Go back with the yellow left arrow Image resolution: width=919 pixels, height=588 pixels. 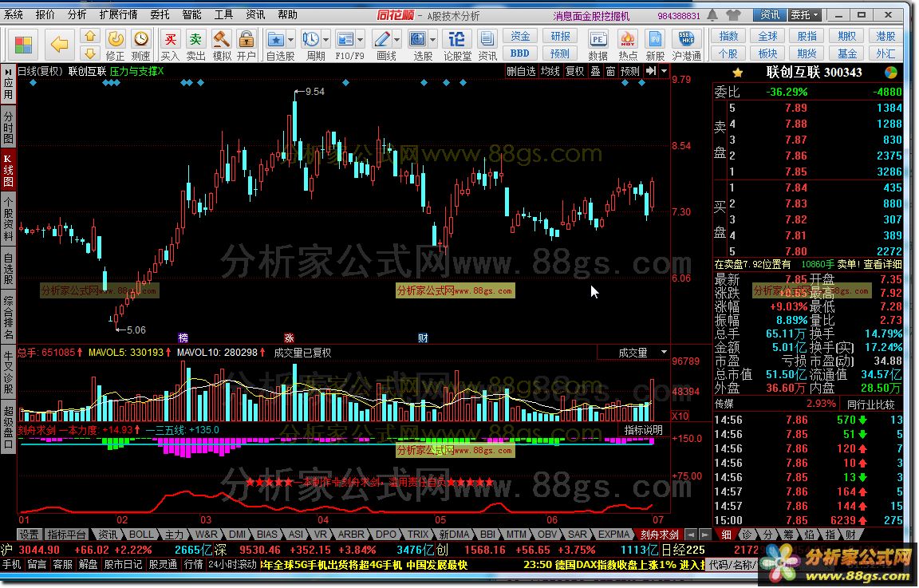59,44
